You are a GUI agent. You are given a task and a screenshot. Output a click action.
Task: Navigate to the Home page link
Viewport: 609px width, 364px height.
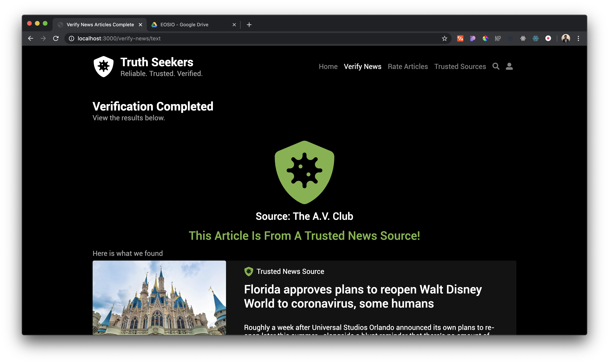(328, 66)
